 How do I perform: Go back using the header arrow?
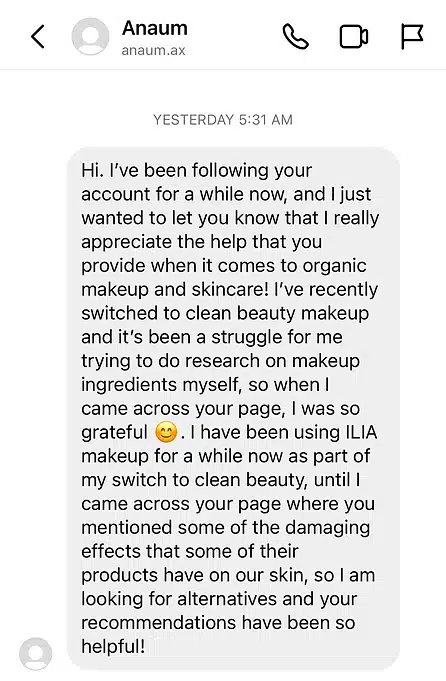pyautogui.click(x=38, y=36)
